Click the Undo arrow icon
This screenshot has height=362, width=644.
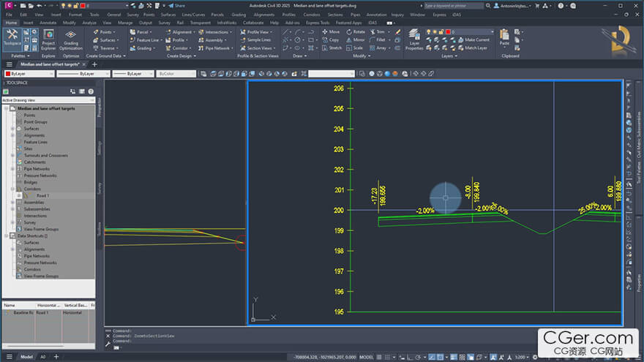(40, 6)
